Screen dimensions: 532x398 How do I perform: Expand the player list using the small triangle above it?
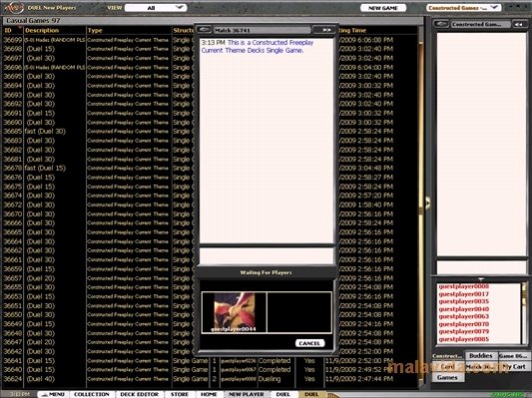pyautogui.click(x=481, y=279)
